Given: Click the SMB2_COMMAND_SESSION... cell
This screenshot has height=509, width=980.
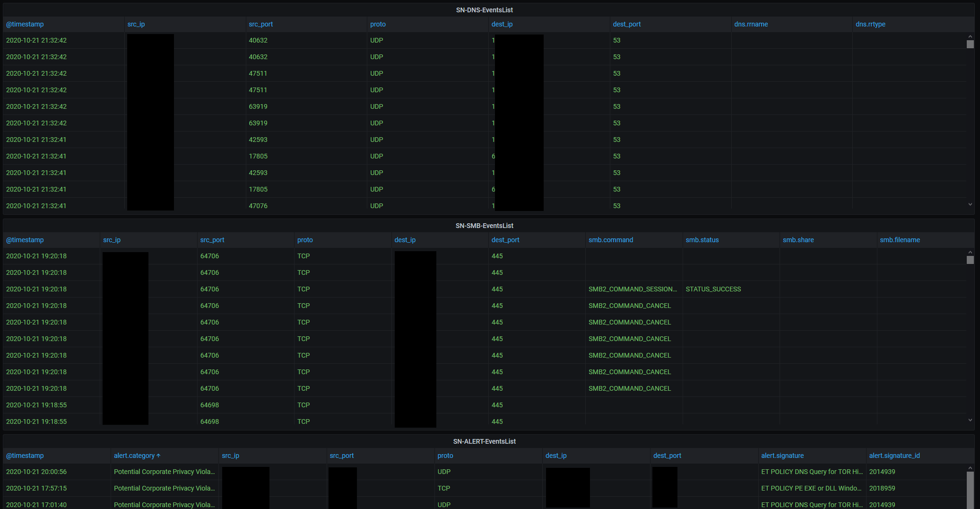Looking at the screenshot, I should 633,289.
